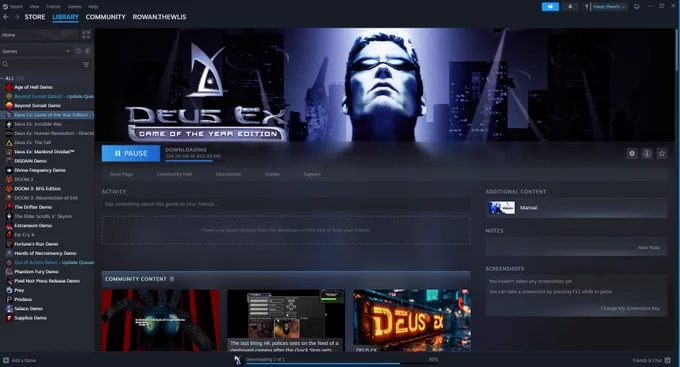Click the recent activity clock filter icon
Screen dimensions: 680x367
click(78, 51)
